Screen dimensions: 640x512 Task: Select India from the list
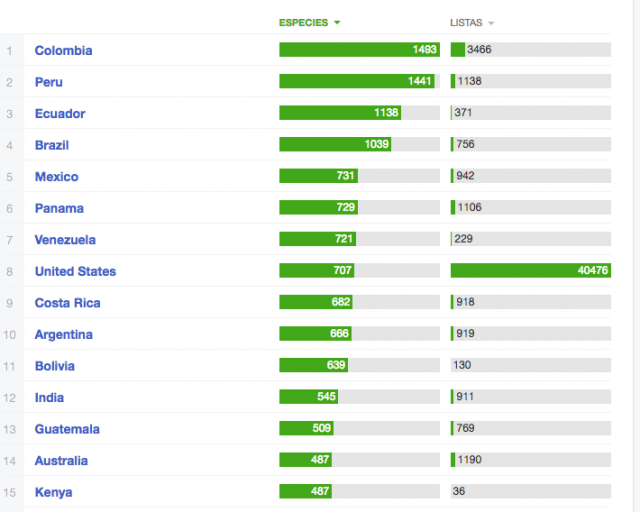[x=49, y=397]
